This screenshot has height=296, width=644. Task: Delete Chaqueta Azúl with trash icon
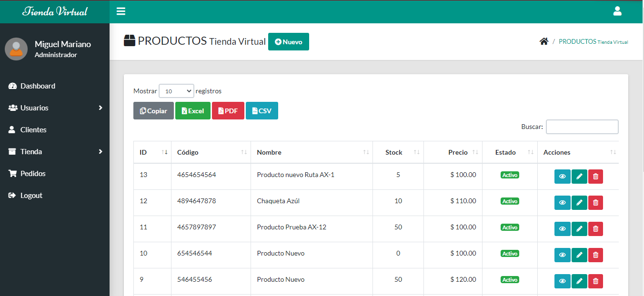pyautogui.click(x=595, y=203)
